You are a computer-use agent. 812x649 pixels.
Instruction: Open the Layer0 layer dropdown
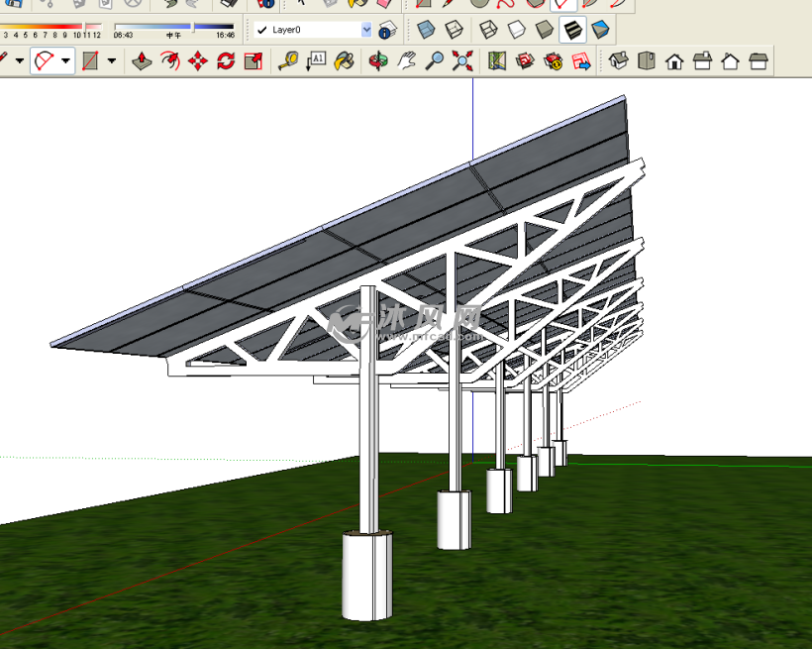(x=366, y=30)
